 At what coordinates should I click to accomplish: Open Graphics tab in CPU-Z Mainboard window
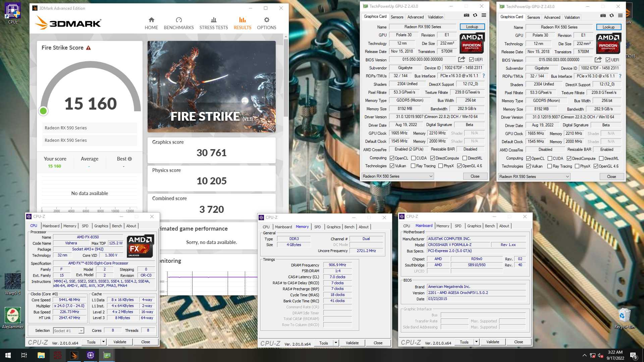click(x=474, y=226)
